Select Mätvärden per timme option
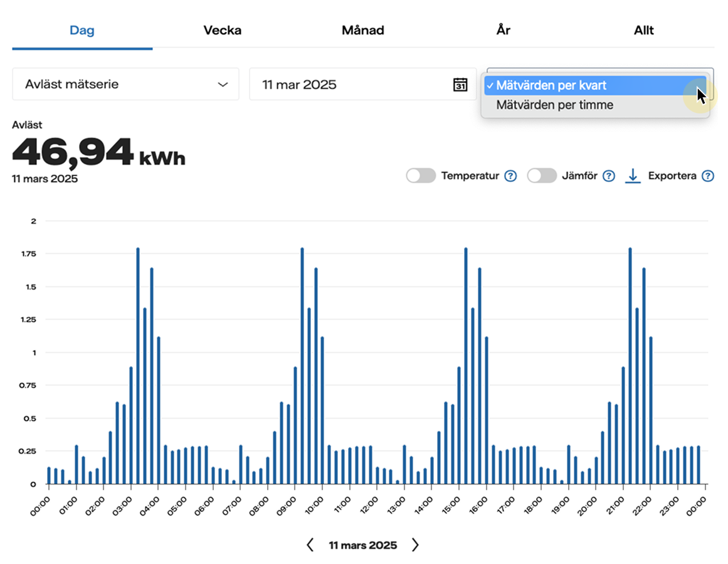Image resolution: width=728 pixels, height=564 pixels. [554, 105]
